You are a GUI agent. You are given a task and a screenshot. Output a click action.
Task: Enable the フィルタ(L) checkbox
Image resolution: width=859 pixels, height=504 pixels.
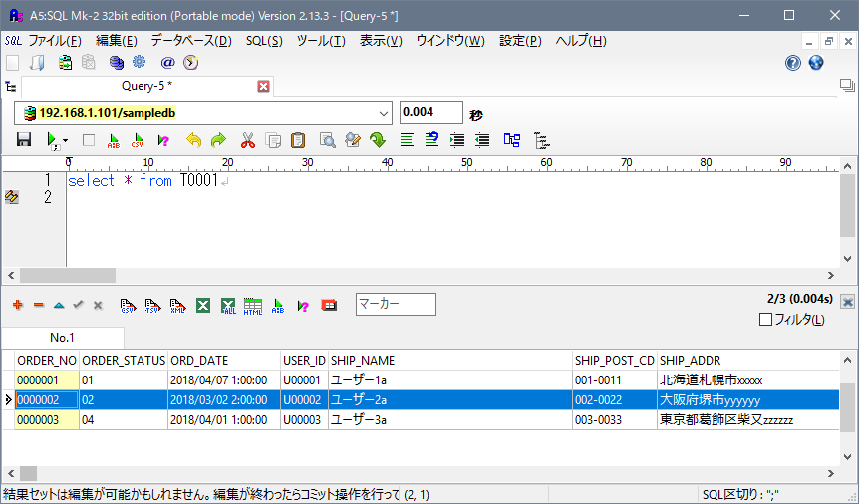[766, 319]
